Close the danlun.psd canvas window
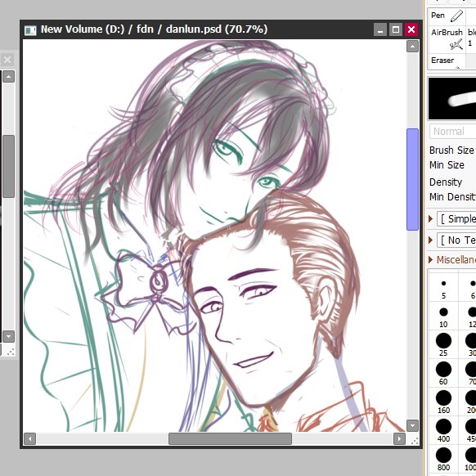476x476 pixels. (411, 29)
